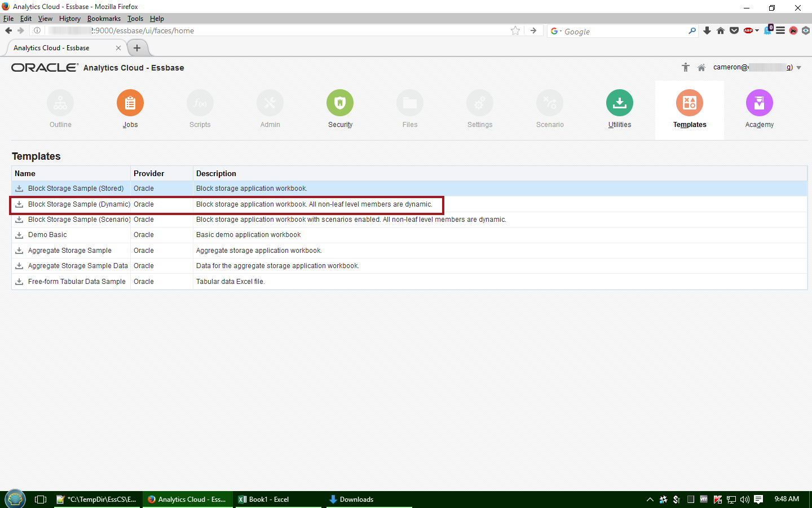812x508 pixels.
Task: Show hidden system tray icons chevron
Action: pyautogui.click(x=650, y=500)
